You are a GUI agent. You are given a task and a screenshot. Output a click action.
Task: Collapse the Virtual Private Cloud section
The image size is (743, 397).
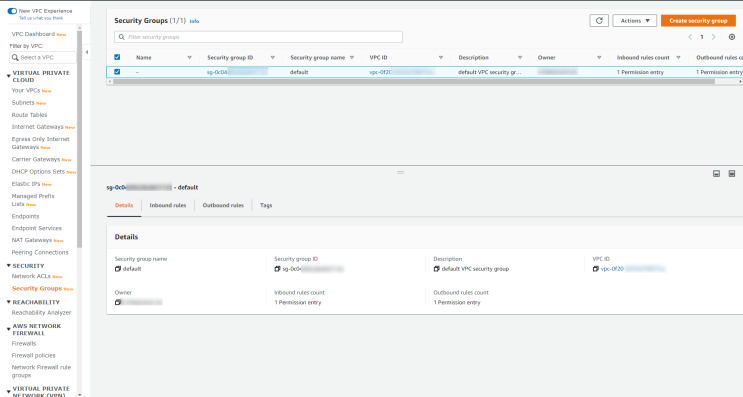[x=9, y=76]
